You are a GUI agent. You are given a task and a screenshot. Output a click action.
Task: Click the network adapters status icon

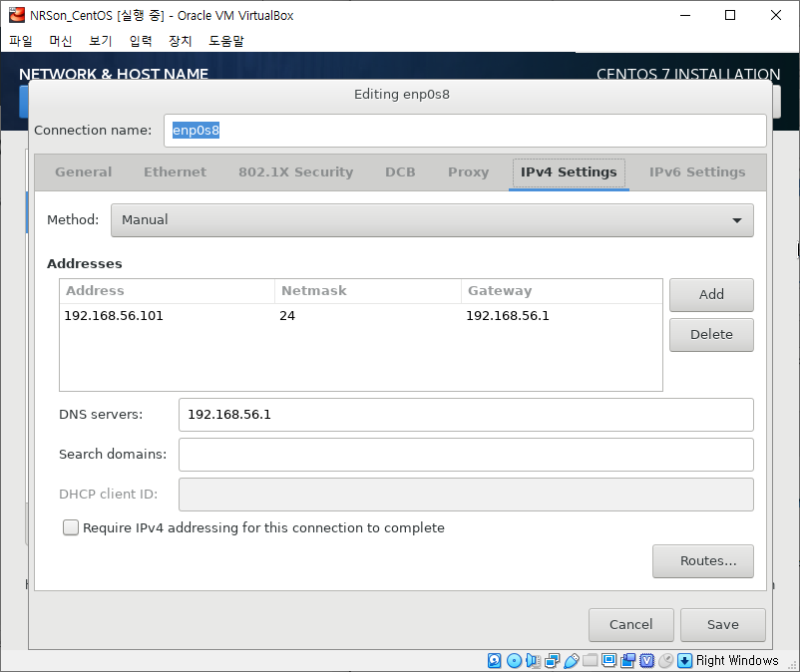coord(552,660)
